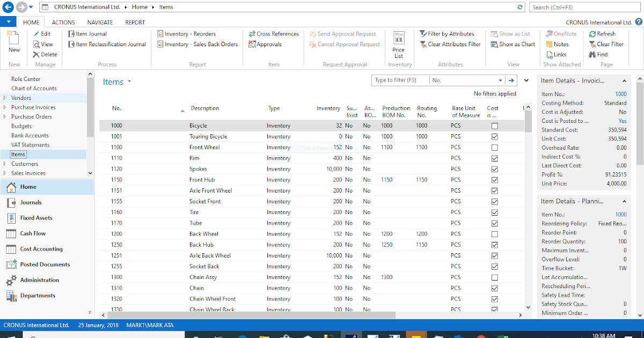The height and width of the screenshot is (338, 644).
Task: Open the Price List
Action: coord(398,44)
